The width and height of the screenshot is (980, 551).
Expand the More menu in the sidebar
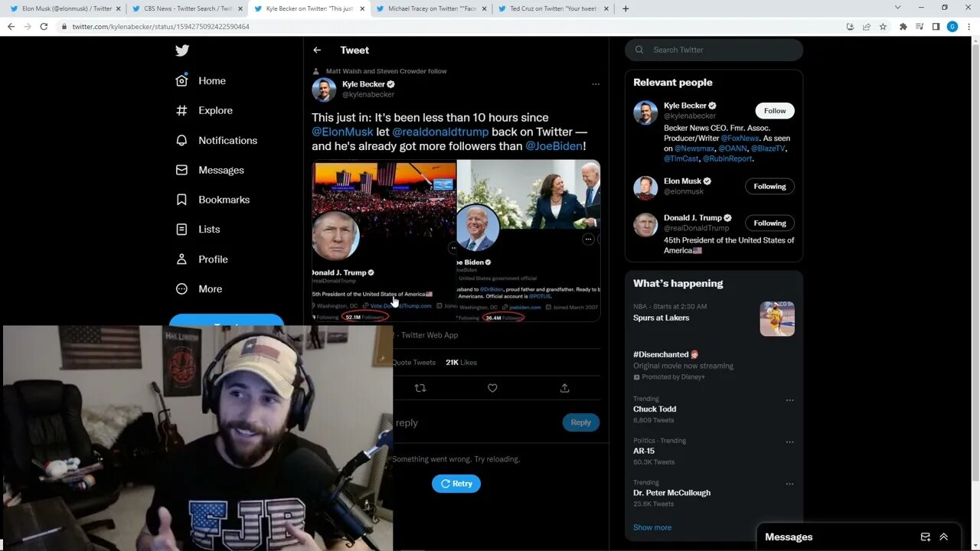pos(199,289)
